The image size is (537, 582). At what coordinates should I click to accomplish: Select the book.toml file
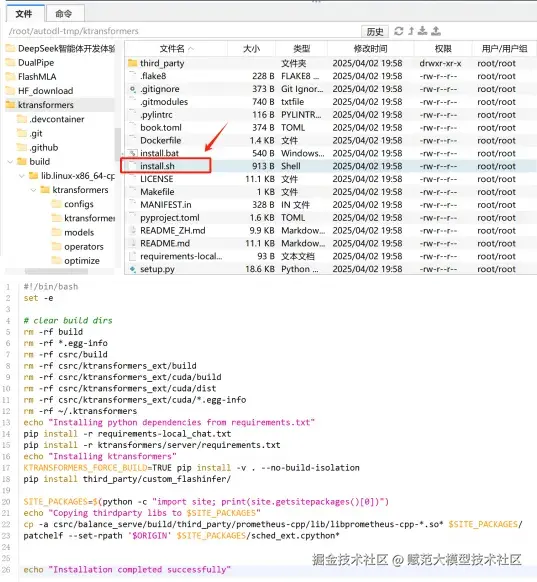coord(161,128)
